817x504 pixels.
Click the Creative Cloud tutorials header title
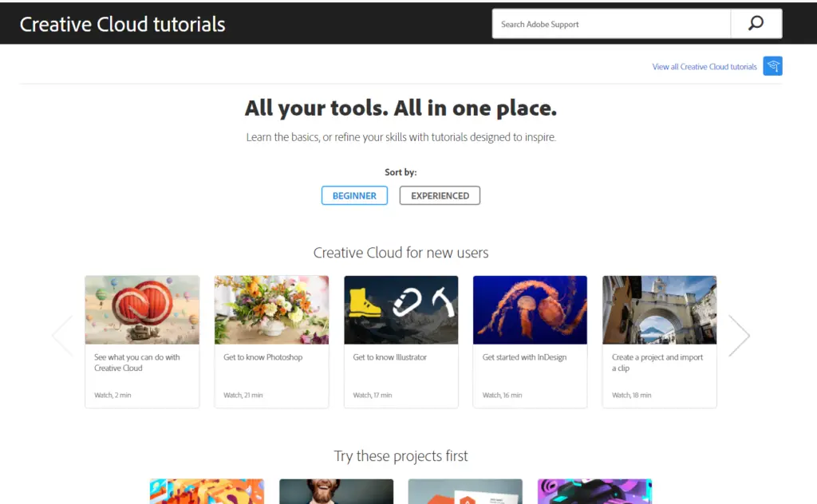point(122,25)
